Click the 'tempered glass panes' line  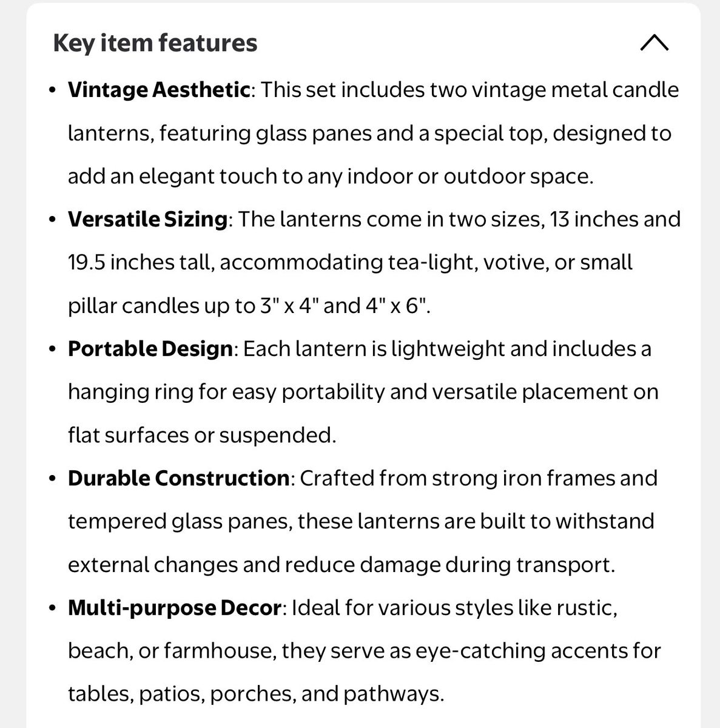[x=361, y=522]
